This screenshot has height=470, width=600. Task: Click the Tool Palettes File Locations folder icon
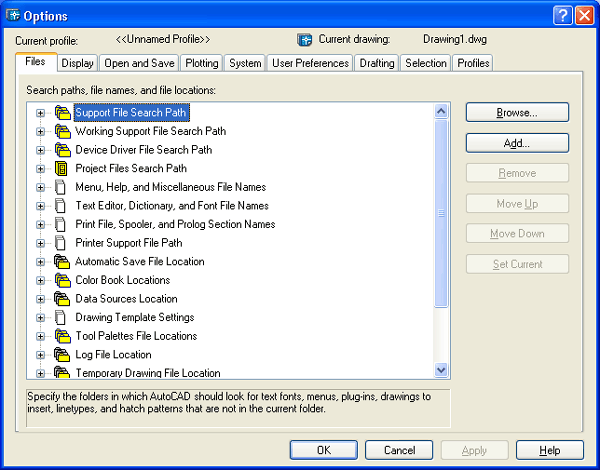coord(62,336)
